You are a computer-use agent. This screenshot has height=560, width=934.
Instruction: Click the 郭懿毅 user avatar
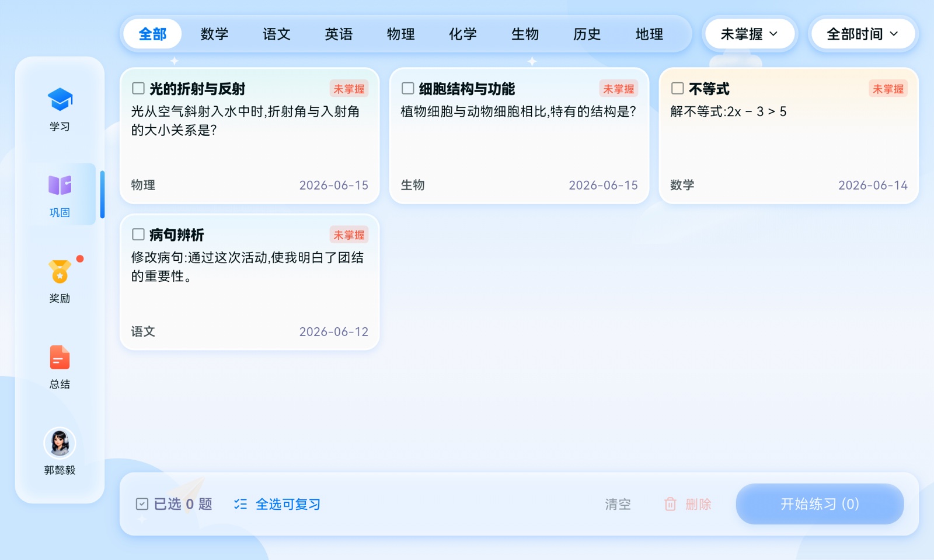point(60,443)
